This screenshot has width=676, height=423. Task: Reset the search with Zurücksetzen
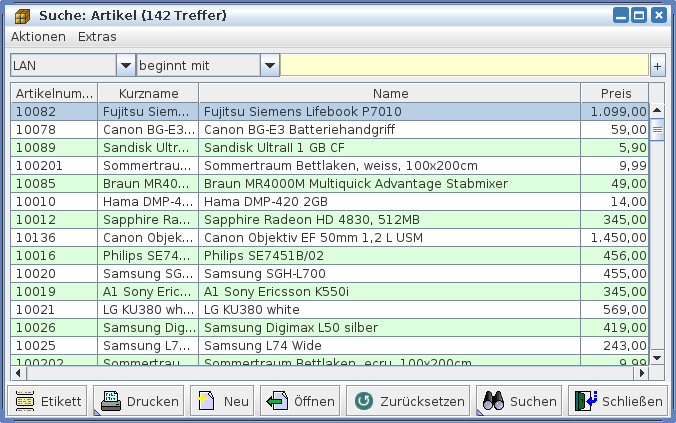408,401
